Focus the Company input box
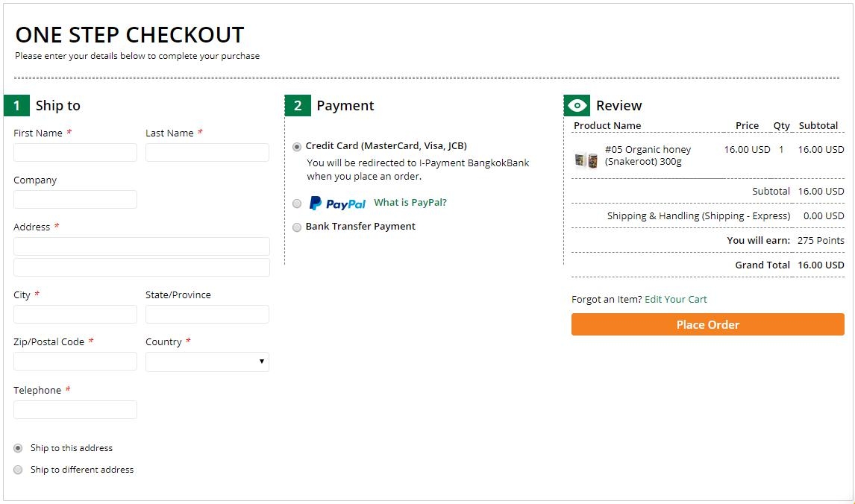This screenshot has width=855, height=504. coord(75,199)
